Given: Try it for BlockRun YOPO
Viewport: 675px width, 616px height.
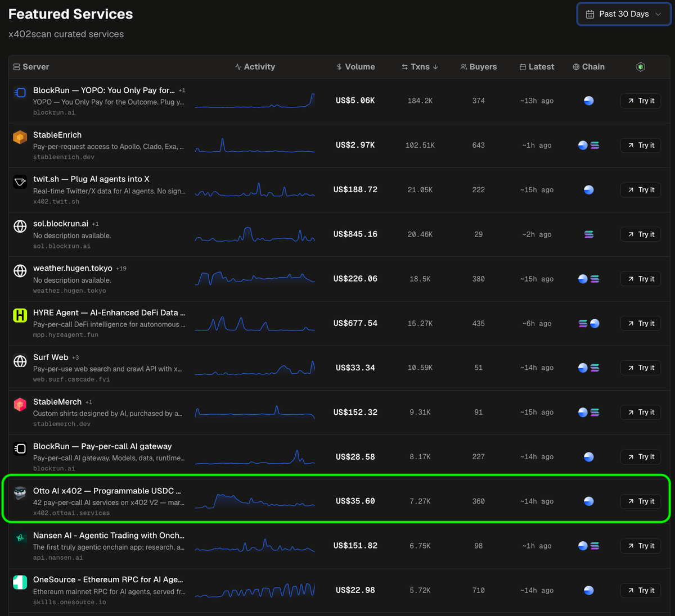Looking at the screenshot, I should click(x=641, y=101).
